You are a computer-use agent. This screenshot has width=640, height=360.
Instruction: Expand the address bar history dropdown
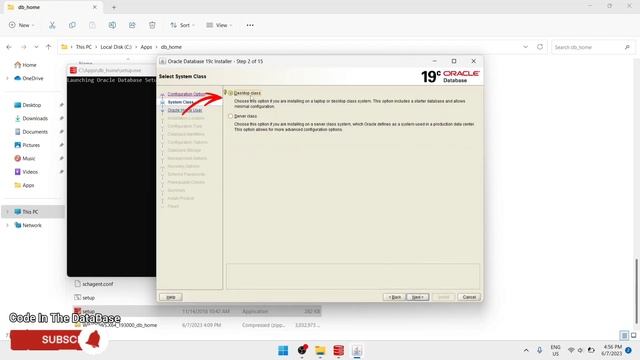point(525,47)
